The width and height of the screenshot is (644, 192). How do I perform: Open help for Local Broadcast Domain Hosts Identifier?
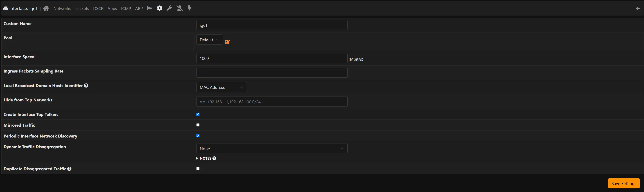tap(86, 85)
